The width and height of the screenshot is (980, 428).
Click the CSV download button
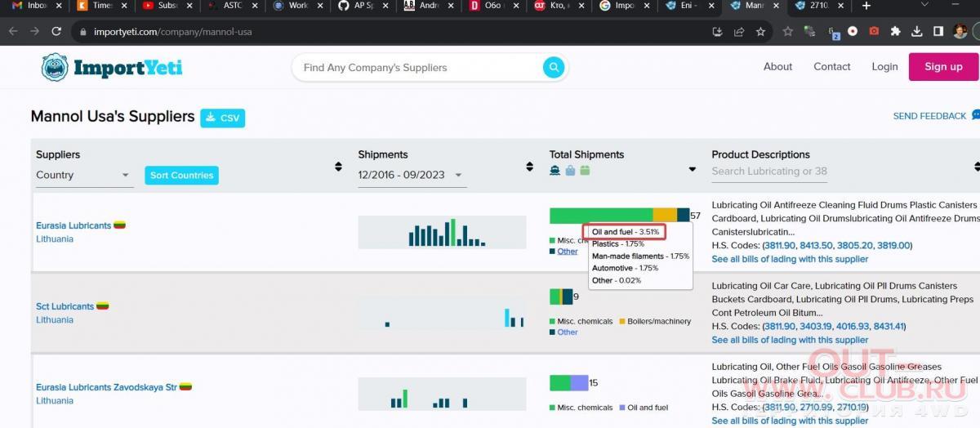(222, 118)
